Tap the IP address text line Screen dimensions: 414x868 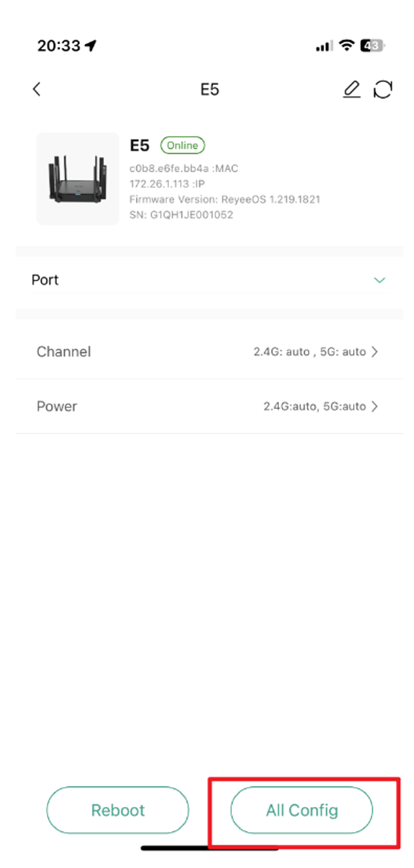(x=166, y=184)
